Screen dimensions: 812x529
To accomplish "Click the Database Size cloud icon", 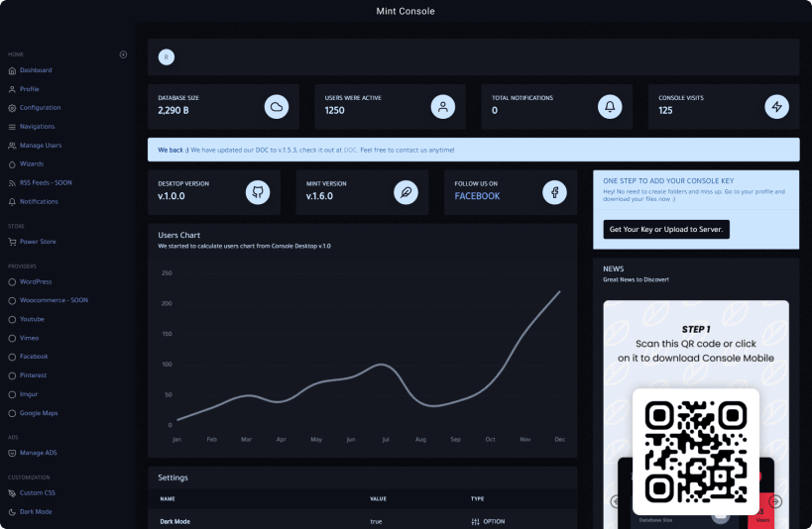I will (x=277, y=107).
